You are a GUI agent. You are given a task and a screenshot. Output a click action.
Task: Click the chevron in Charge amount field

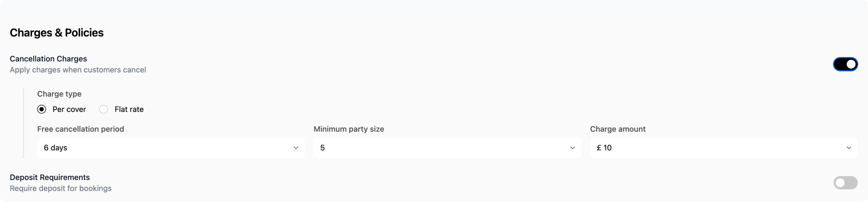[x=848, y=148]
